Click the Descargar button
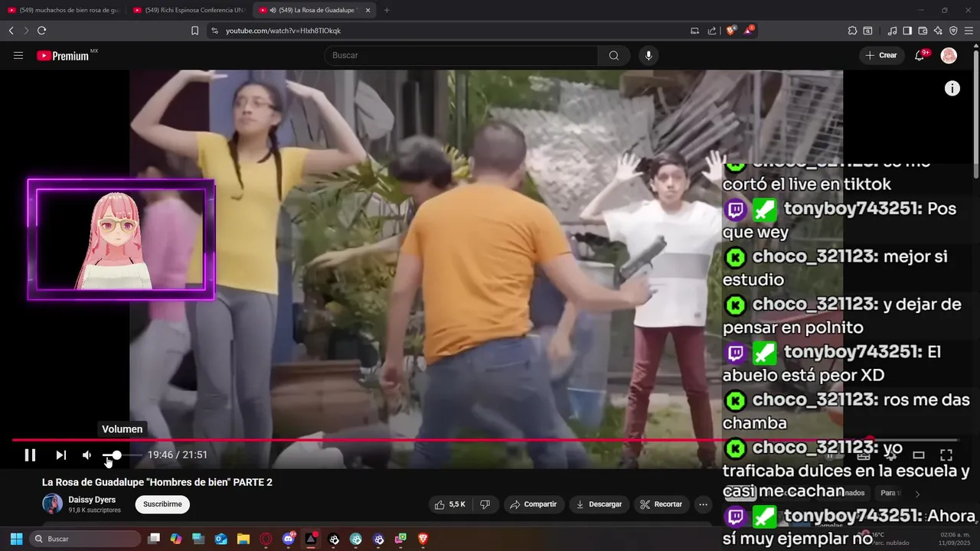Image resolution: width=980 pixels, height=551 pixels. [x=599, y=504]
